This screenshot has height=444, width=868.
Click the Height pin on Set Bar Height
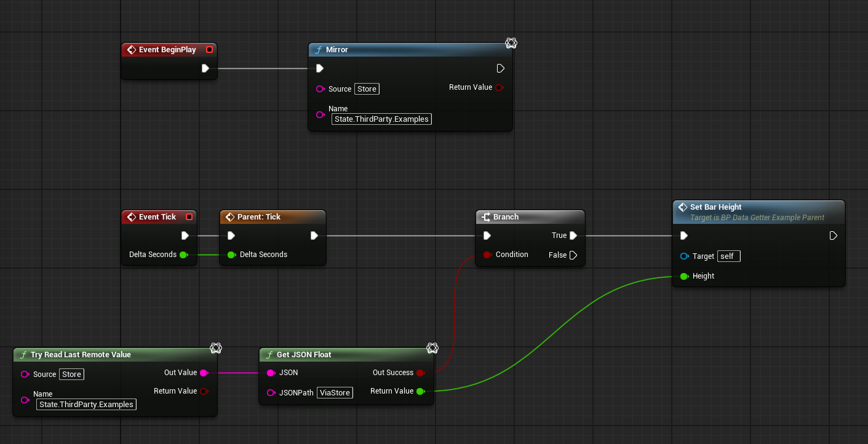pyautogui.click(x=684, y=276)
